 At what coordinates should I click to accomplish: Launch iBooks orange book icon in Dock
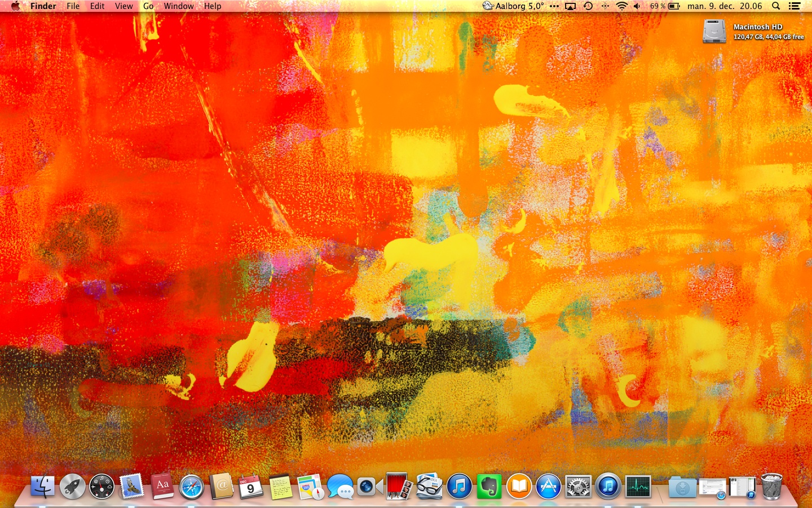519,487
